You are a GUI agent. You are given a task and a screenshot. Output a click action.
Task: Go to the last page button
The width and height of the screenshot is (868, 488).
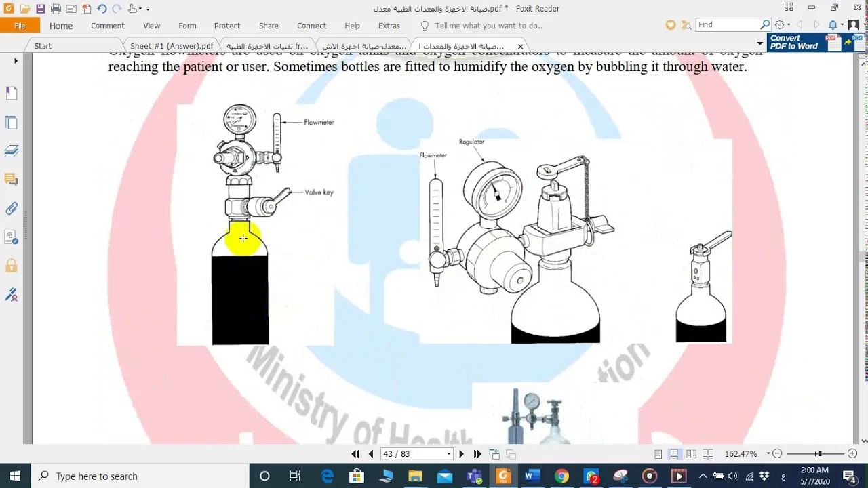477,454
